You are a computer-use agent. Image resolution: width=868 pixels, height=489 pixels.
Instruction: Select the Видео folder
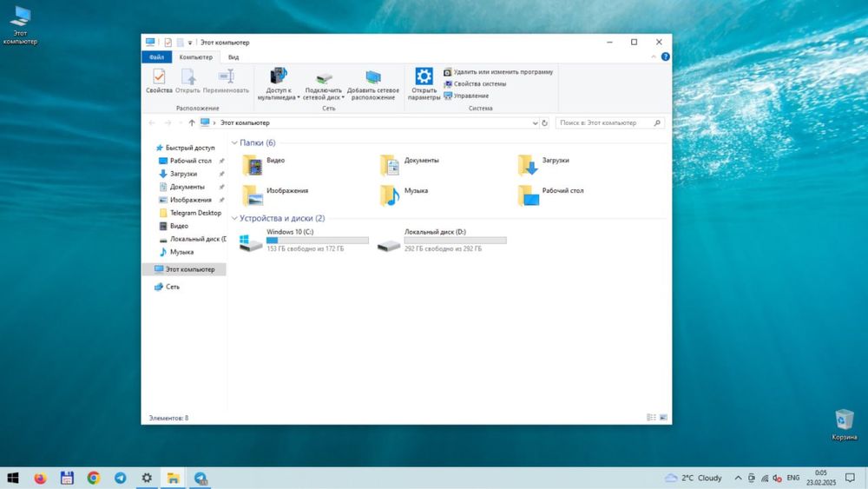(264, 165)
